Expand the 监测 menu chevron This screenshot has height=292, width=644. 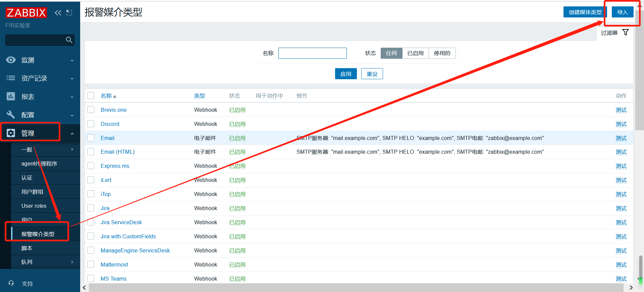pos(72,60)
